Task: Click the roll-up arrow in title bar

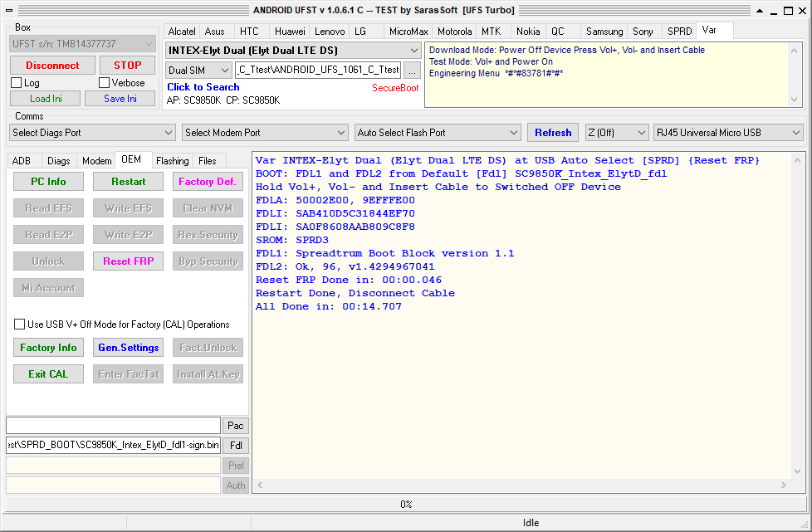Action: pos(760,10)
